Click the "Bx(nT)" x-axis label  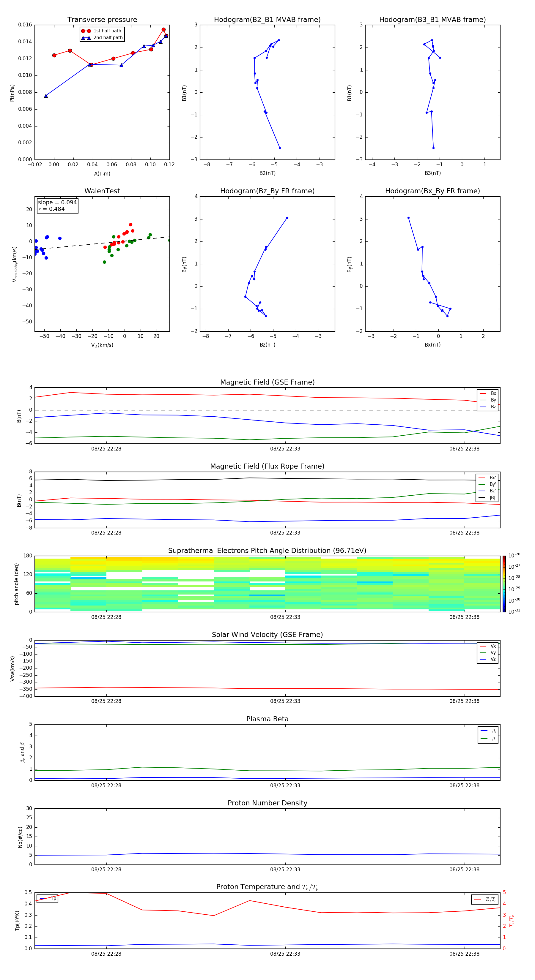tap(432, 345)
